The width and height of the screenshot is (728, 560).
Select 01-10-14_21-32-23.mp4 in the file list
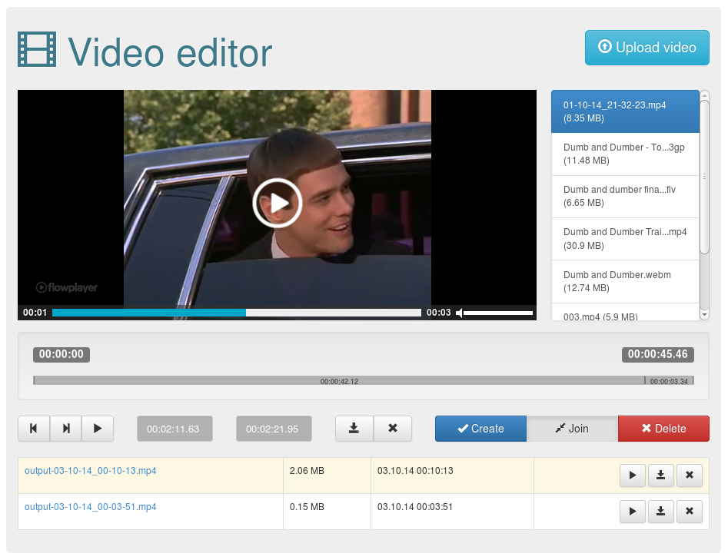click(625, 111)
